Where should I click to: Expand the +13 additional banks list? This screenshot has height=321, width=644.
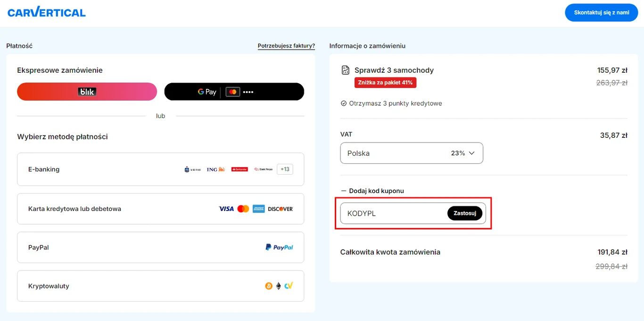click(285, 169)
